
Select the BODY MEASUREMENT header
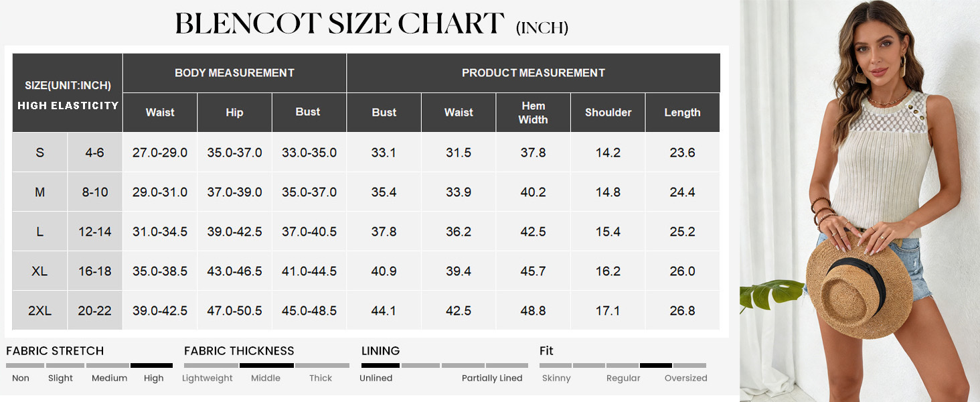point(234,73)
